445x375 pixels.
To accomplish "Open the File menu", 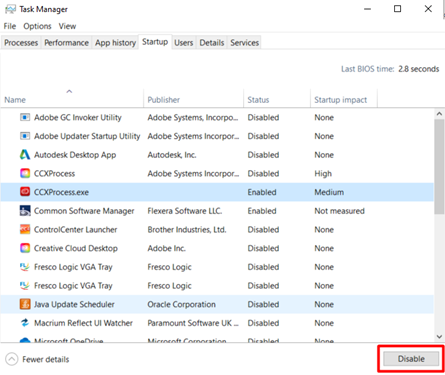I will pyautogui.click(x=10, y=26).
